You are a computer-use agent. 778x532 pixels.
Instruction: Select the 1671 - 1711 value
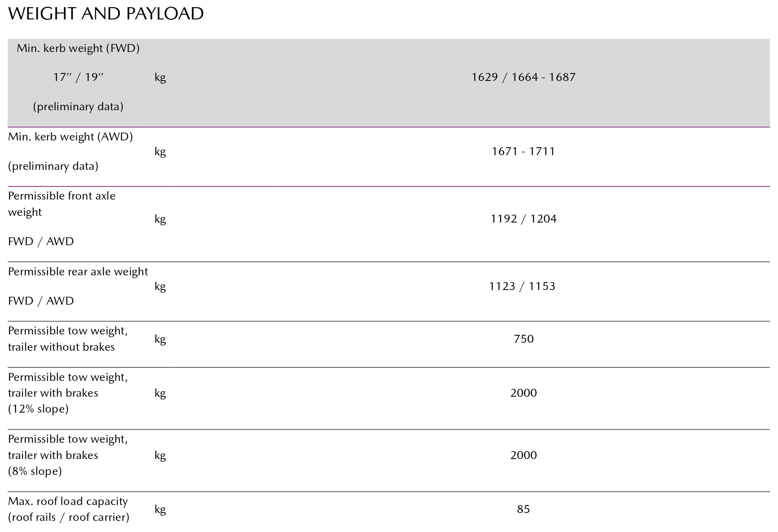coord(523,151)
